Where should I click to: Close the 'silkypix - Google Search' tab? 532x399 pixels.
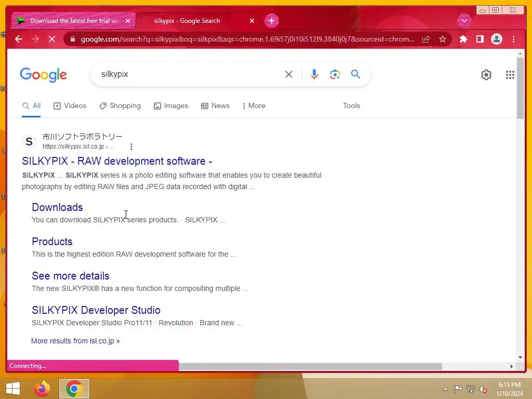click(252, 21)
